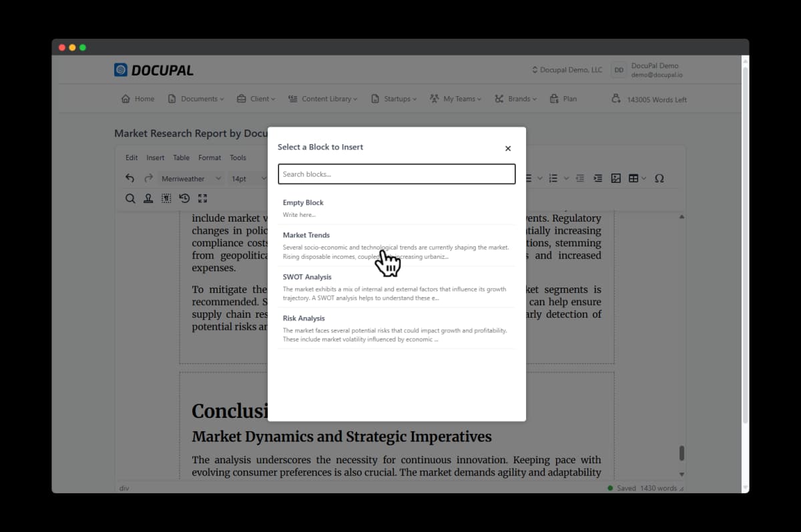
Task: Click the magnifier search icon in toolbar
Action: coord(130,198)
